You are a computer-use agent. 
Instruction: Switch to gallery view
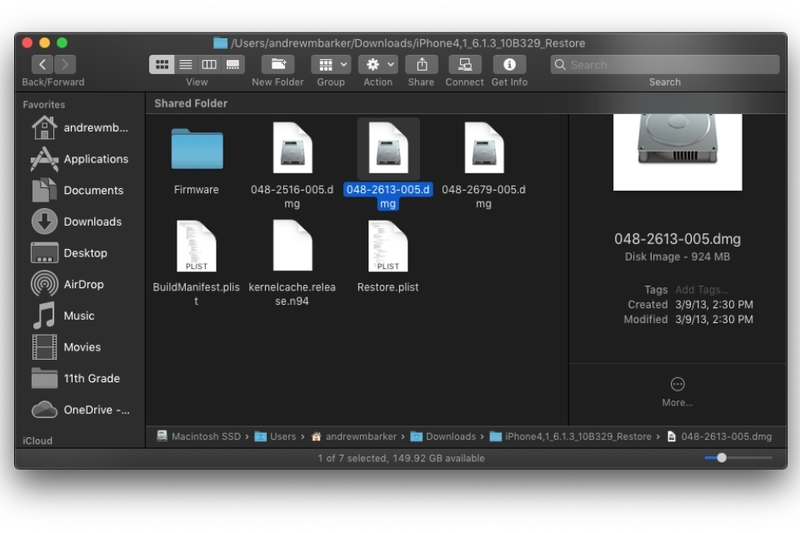(x=233, y=64)
